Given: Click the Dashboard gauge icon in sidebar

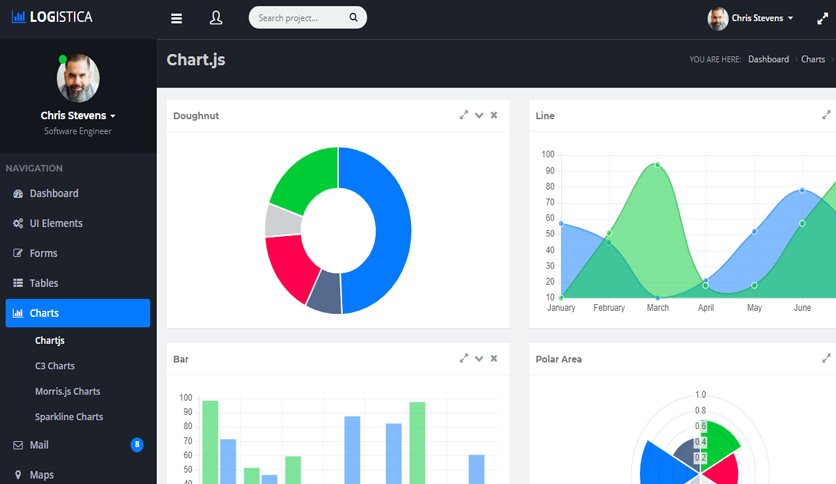Looking at the screenshot, I should pos(18,193).
